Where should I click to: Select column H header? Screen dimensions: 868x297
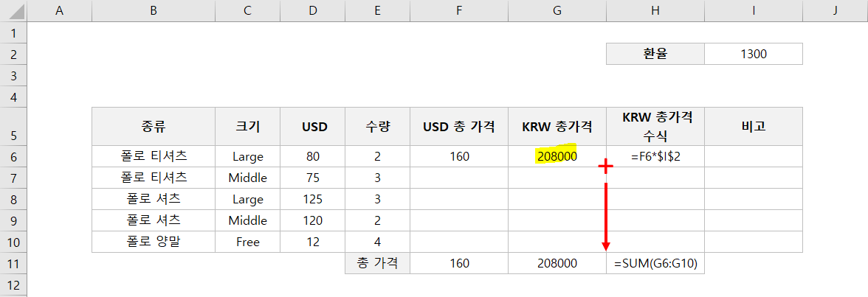(x=655, y=11)
